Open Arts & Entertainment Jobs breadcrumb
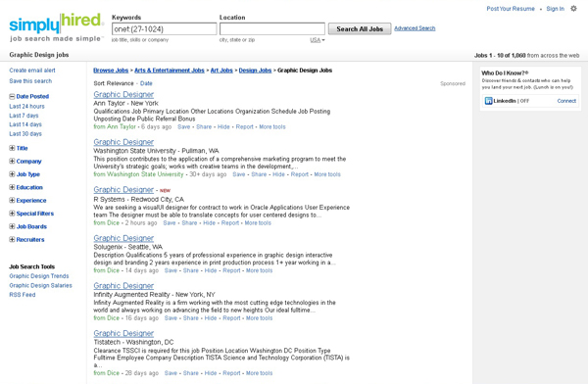588x384 pixels. click(x=170, y=71)
